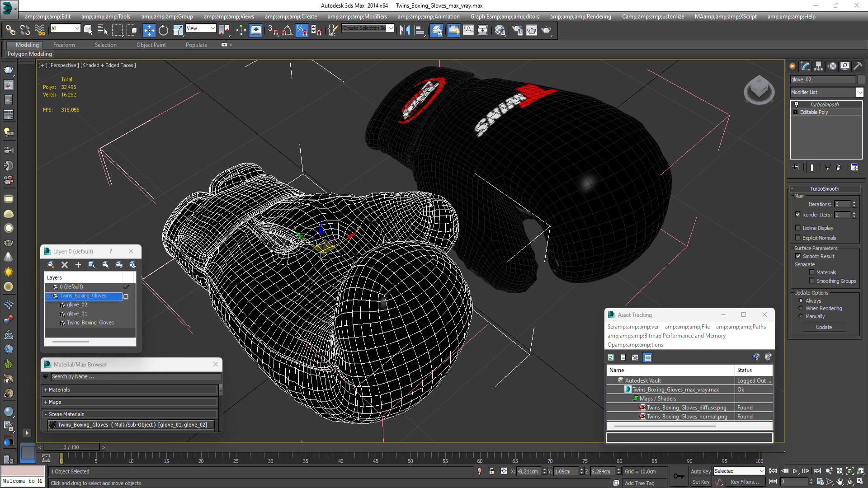Click Create New Layer icon in Layer dialog
Image resolution: width=868 pixels, height=488 pixels.
coord(51,265)
